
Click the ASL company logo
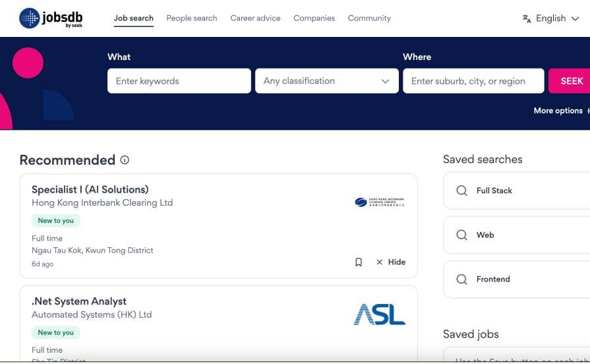379,315
